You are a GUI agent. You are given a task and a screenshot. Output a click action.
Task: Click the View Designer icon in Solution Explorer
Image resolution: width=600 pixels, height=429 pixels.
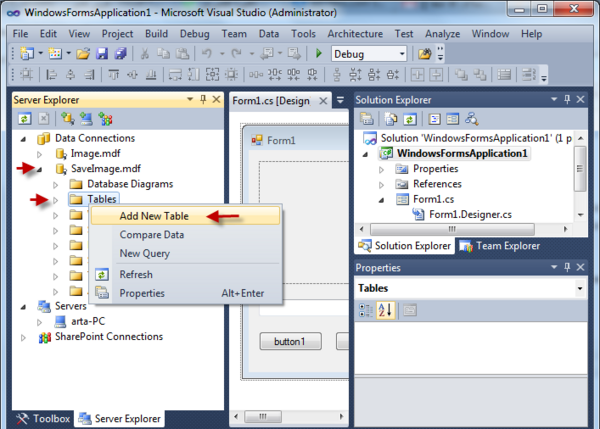452,119
